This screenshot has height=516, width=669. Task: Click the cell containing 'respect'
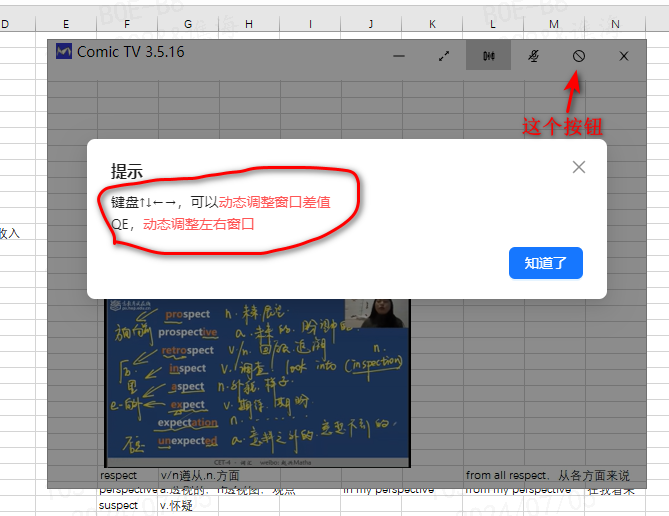click(x=128, y=475)
